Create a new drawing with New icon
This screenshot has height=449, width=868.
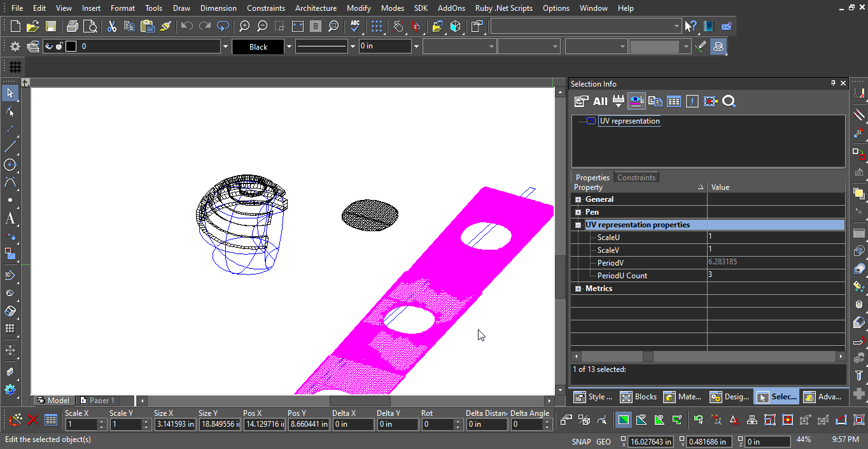tap(15, 26)
